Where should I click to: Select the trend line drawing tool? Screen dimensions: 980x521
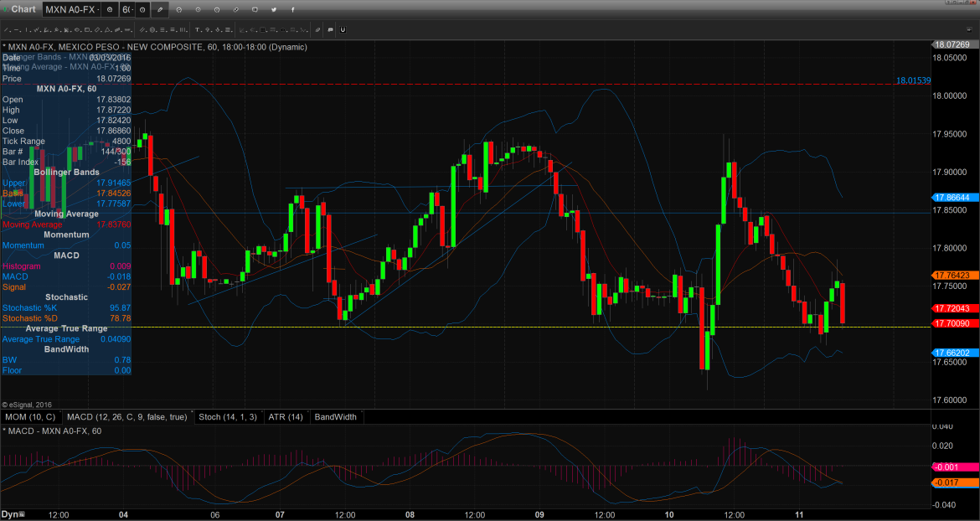7,29
